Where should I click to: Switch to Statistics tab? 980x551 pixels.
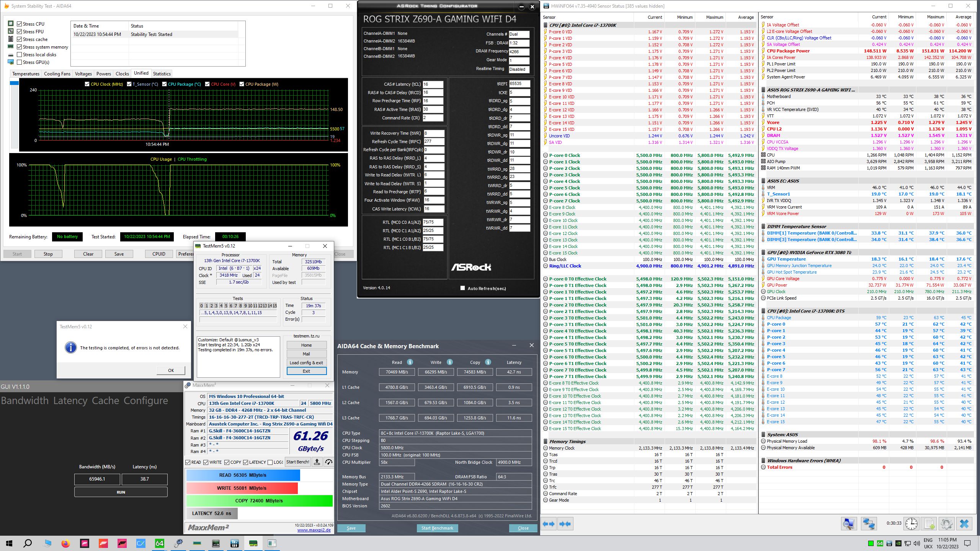click(x=162, y=73)
